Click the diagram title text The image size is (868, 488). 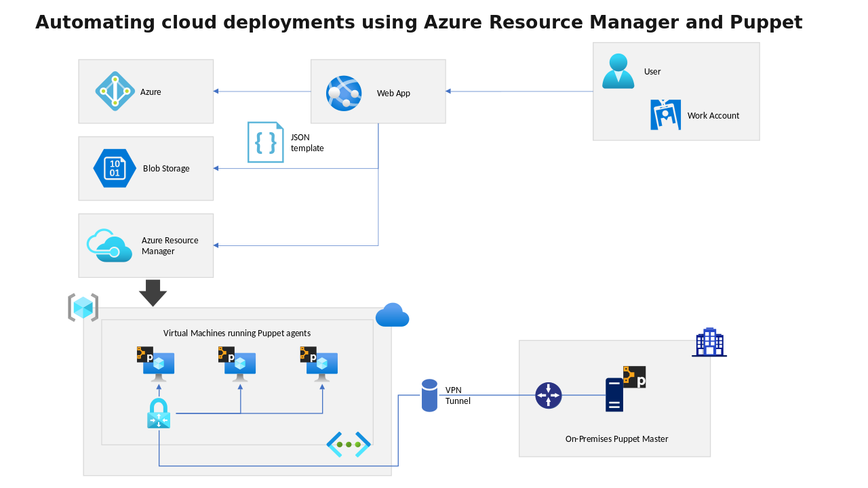coord(419,22)
